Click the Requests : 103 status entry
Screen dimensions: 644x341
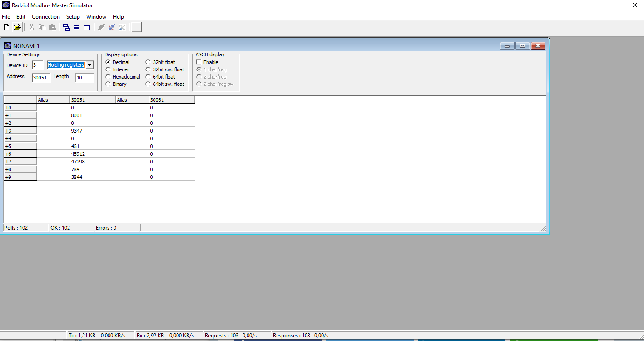(x=237, y=336)
